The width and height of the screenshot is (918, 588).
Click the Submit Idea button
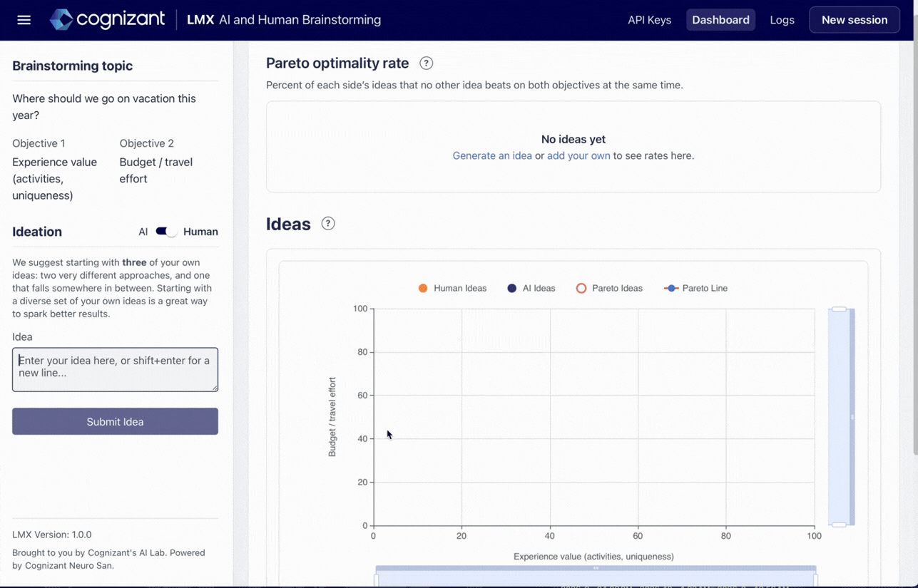tap(115, 421)
